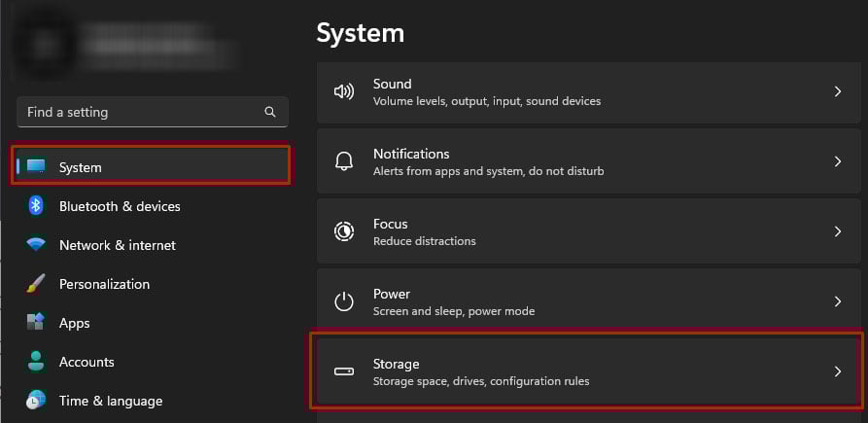Click the Bluetooth icon in sidebar
This screenshot has width=868, height=423.
36,206
